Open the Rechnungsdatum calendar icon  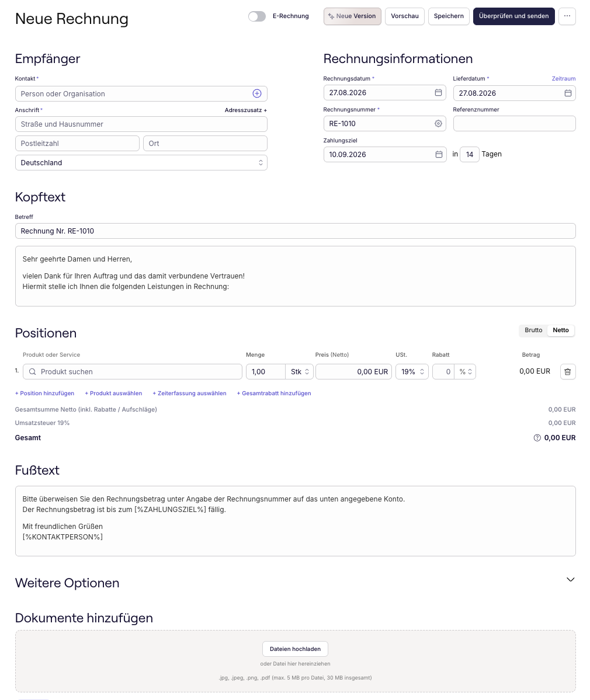pos(438,92)
